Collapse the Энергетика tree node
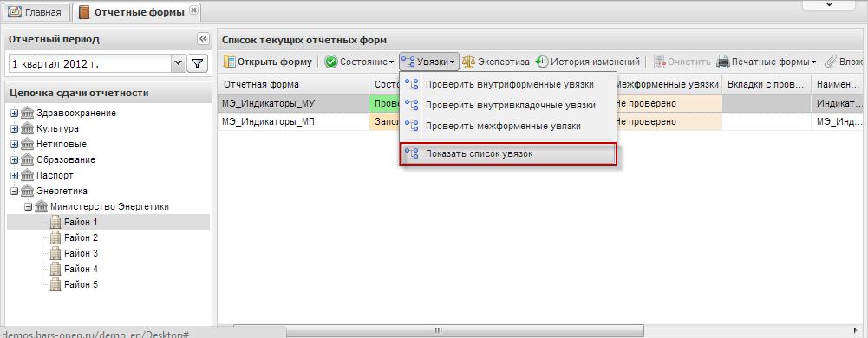The width and height of the screenshot is (868, 338). point(15,191)
